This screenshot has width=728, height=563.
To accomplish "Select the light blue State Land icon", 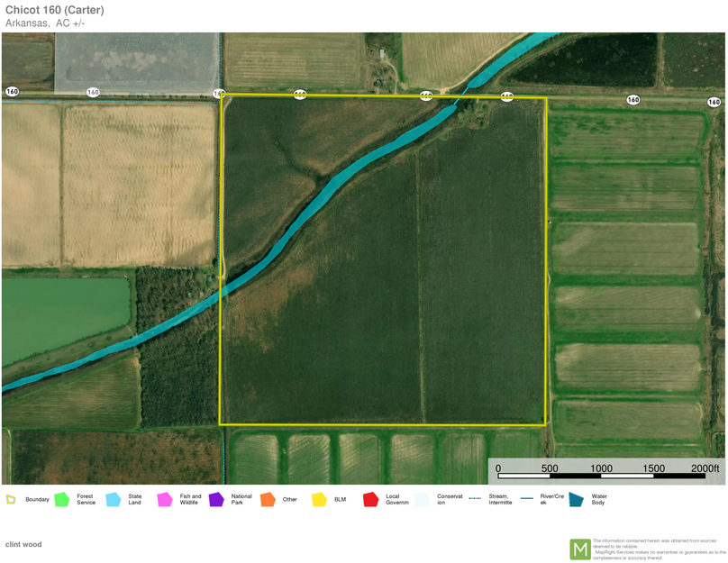I will 114,499.
